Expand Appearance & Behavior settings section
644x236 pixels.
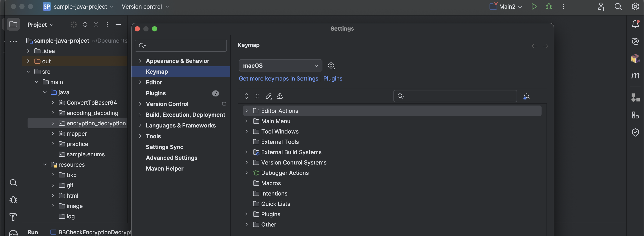click(140, 61)
